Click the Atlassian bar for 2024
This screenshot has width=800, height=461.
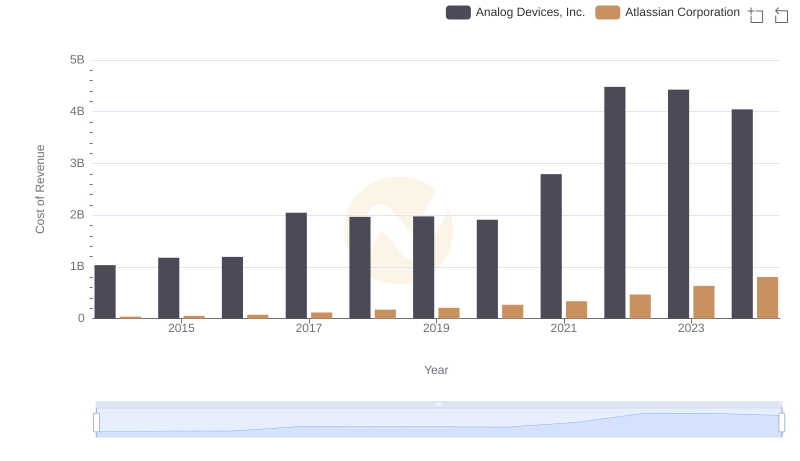tap(767, 298)
